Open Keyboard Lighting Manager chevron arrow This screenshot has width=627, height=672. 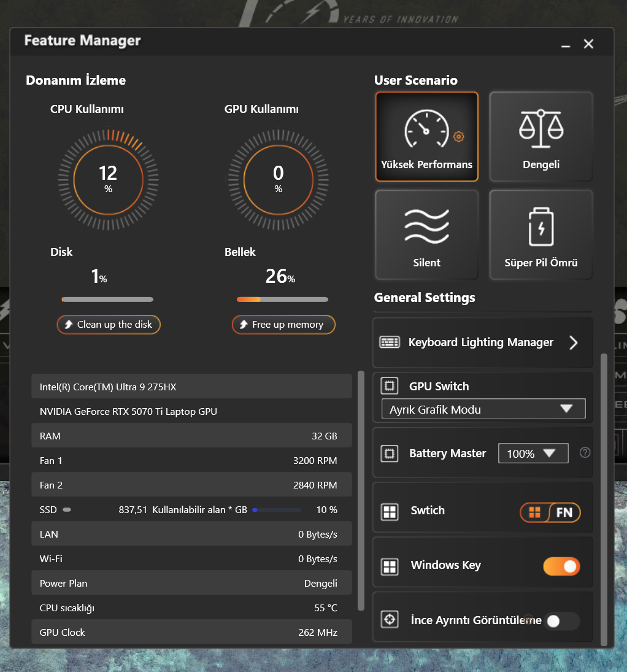point(574,342)
